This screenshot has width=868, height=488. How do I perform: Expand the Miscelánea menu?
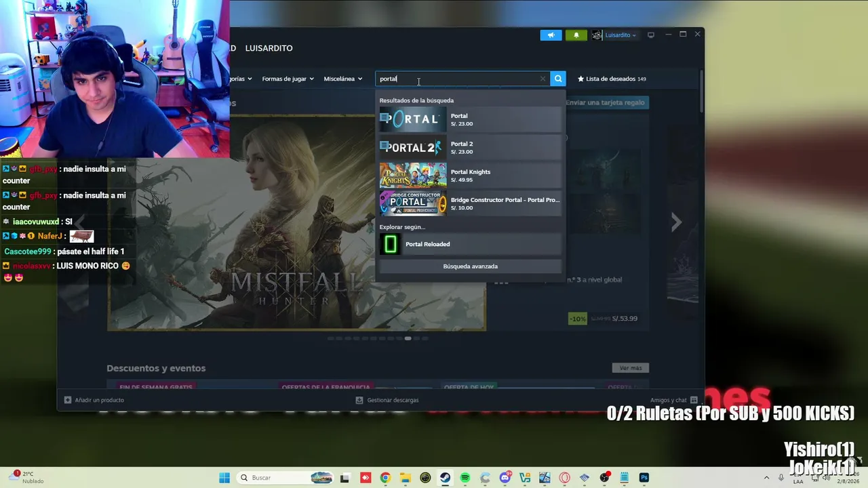pyautogui.click(x=342, y=79)
